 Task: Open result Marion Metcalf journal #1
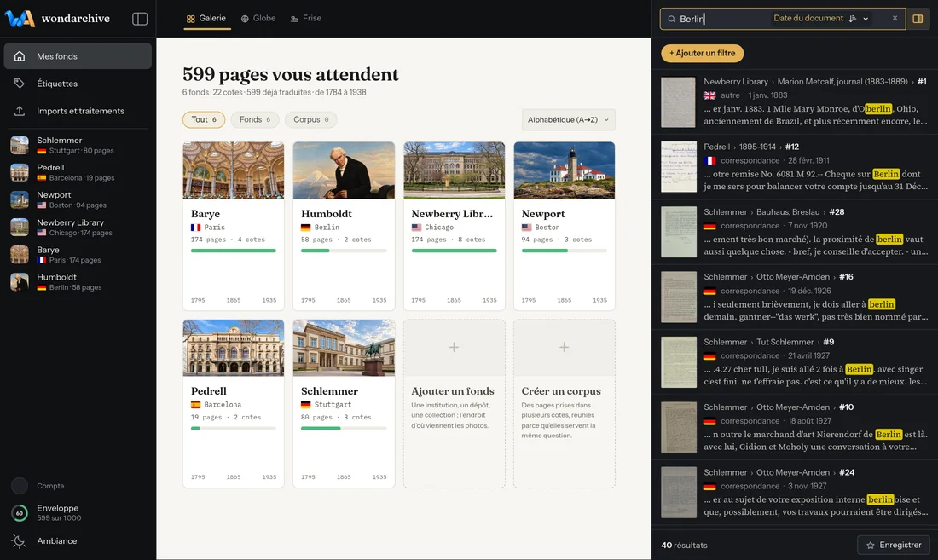795,101
